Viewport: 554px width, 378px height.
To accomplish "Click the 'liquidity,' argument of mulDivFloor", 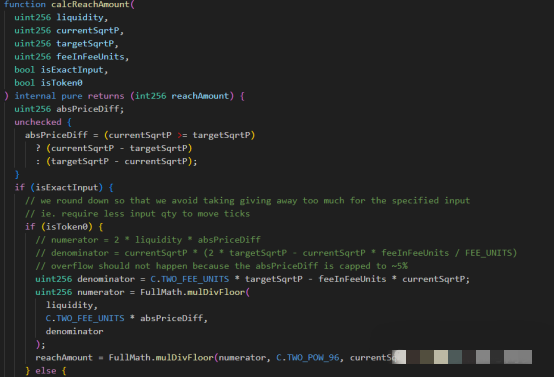I will [72, 305].
